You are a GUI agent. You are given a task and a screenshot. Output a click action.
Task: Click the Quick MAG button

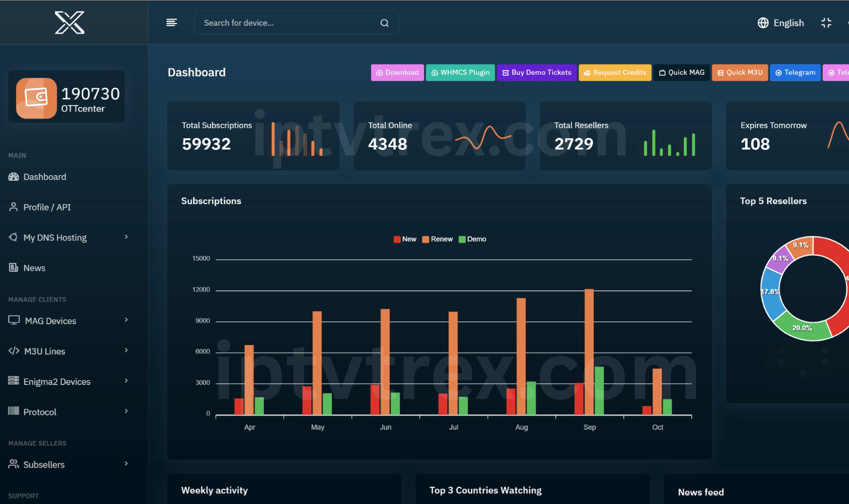coord(682,73)
